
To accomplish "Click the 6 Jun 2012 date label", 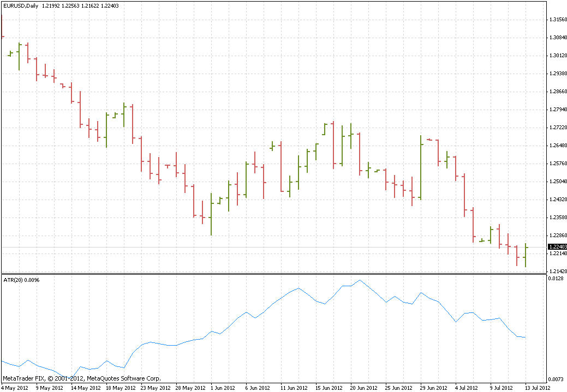I will point(258,388).
